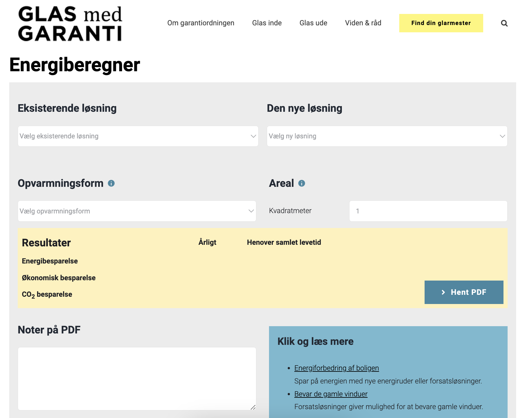Click the info icon beside Opvarmningsform

(111, 183)
